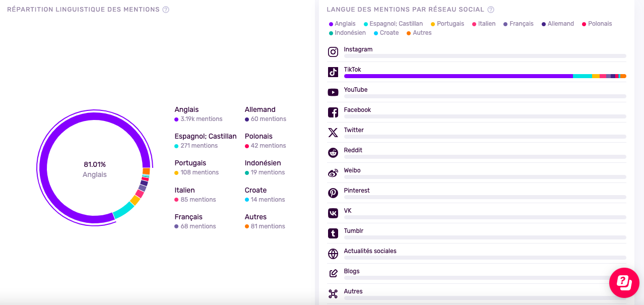Click the Portugais 108 mentions legend entry

(197, 167)
